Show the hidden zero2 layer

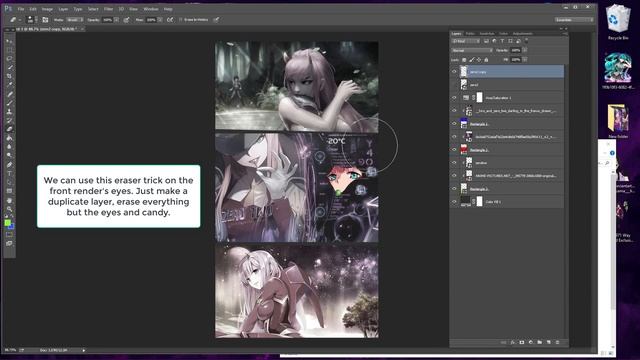point(454,85)
